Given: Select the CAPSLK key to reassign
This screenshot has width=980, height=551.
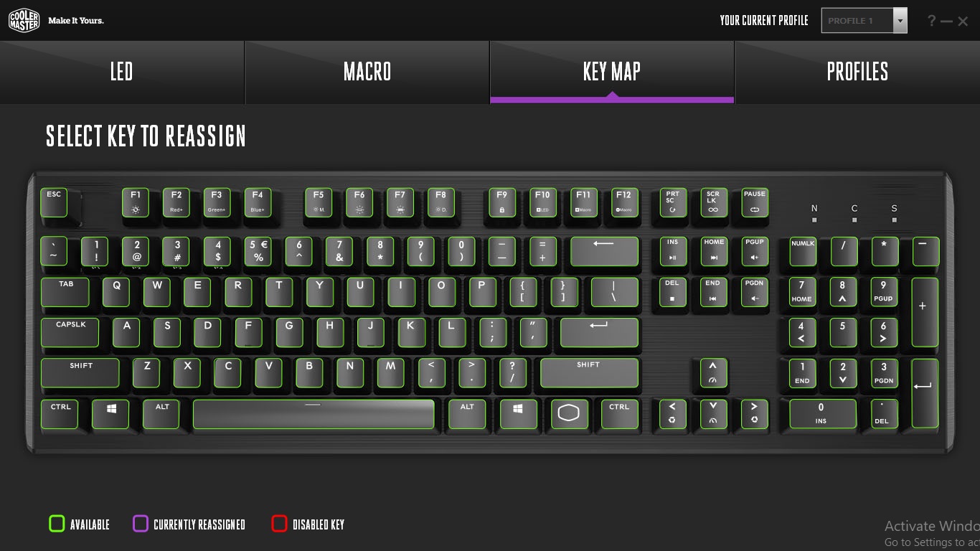Looking at the screenshot, I should [71, 333].
